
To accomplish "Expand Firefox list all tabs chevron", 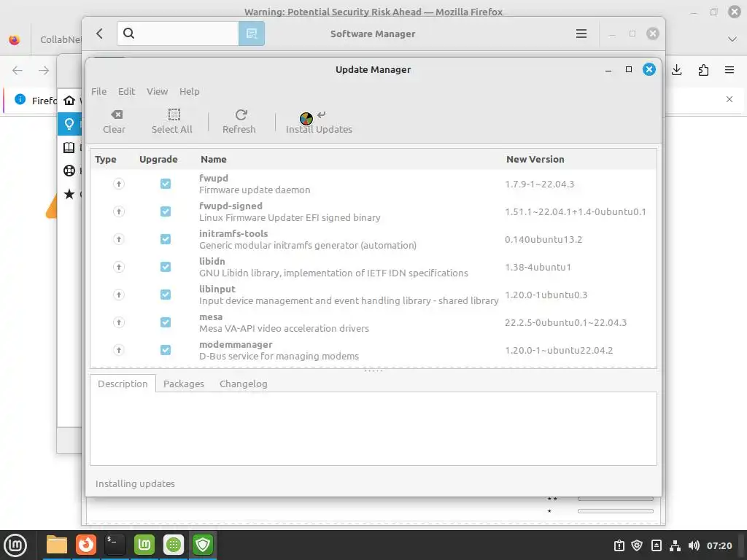I will pos(732,39).
